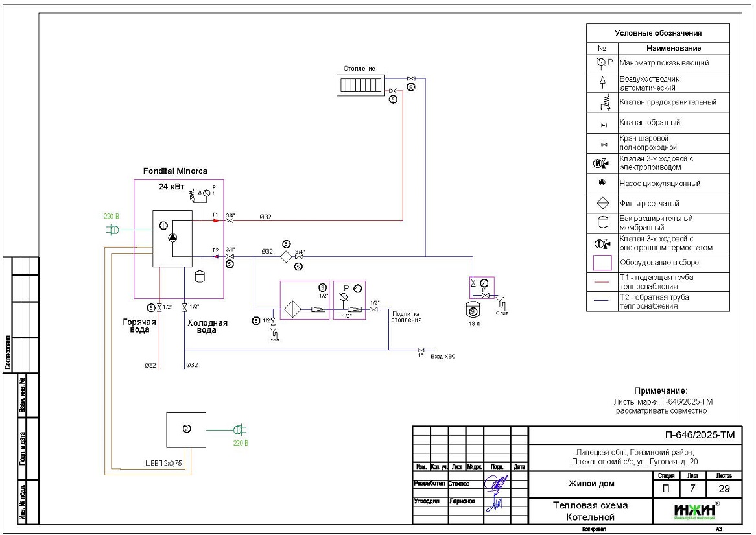Screen dimensions: 756x535
Task: Click the 3-way valve with electric drive symbol
Action: [x=602, y=163]
